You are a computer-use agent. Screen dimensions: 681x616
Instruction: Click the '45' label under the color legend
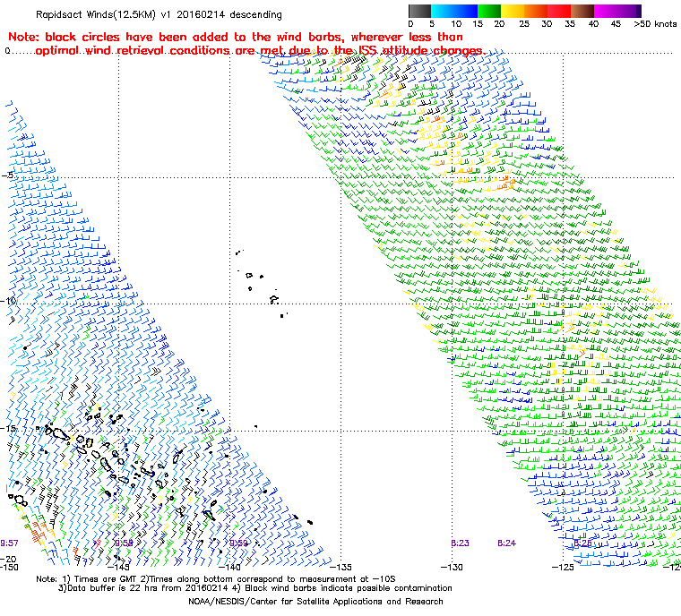616,24
